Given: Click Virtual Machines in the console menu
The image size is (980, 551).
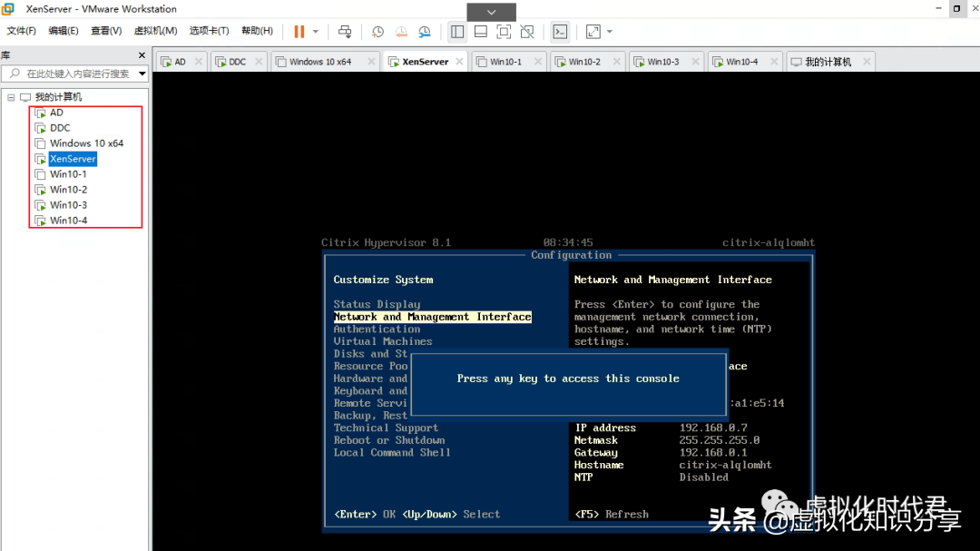Looking at the screenshot, I should coord(383,341).
